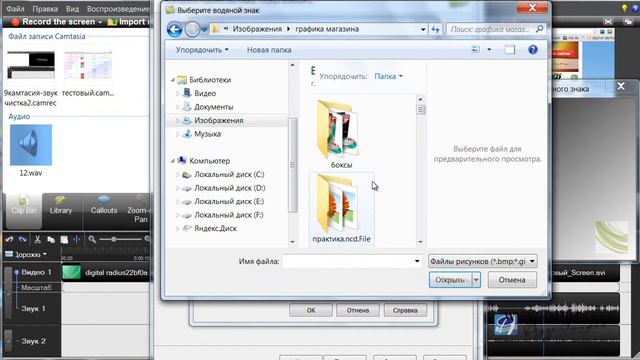Image resolution: width=640 pixels, height=360 pixels.
Task: Select Изображения library
Action: click(218, 120)
